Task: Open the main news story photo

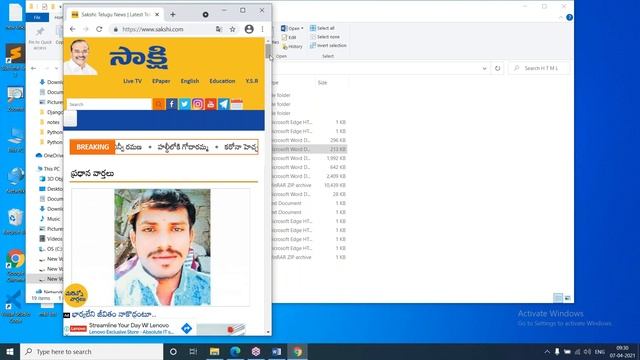Action: pyautogui.click(x=162, y=247)
